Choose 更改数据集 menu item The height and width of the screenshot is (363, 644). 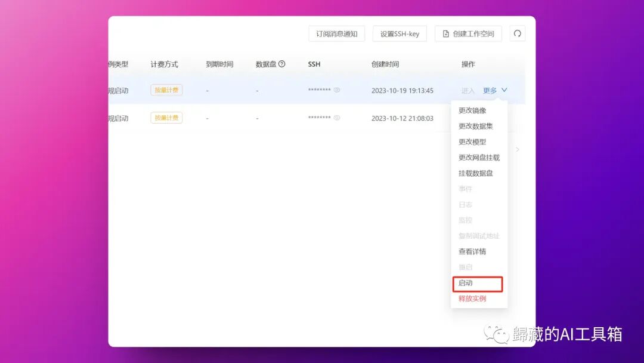(476, 126)
